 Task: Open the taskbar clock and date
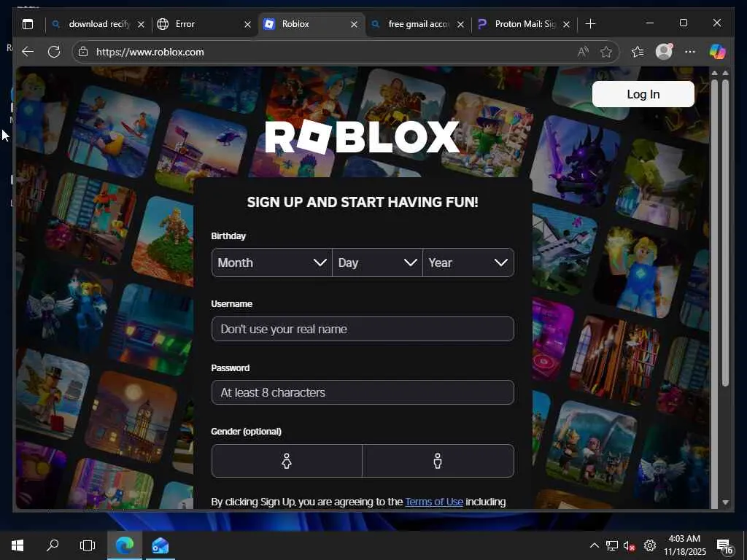pyautogui.click(x=684, y=545)
